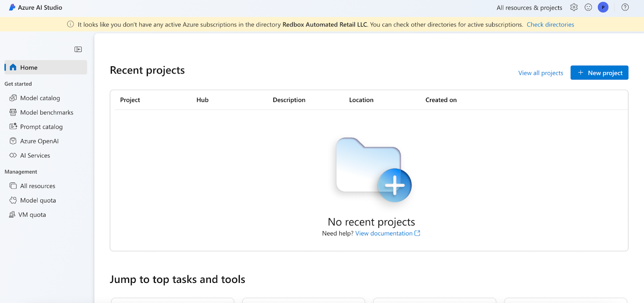
Task: Click the All resources icon
Action: tap(13, 186)
